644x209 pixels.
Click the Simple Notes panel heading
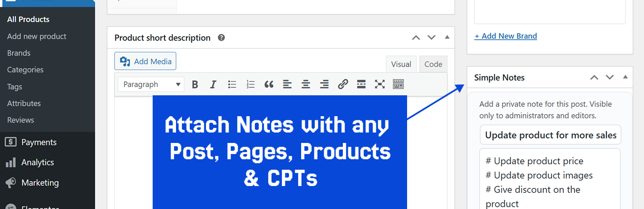499,77
